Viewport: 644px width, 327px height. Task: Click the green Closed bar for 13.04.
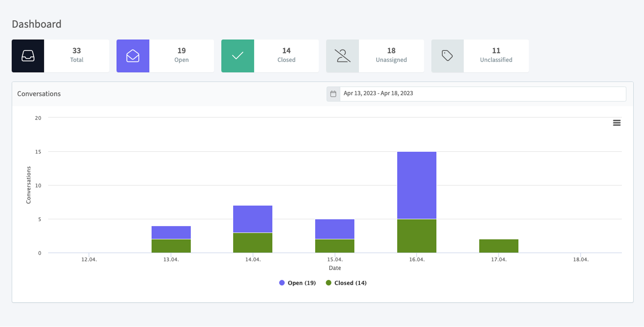[x=171, y=246]
